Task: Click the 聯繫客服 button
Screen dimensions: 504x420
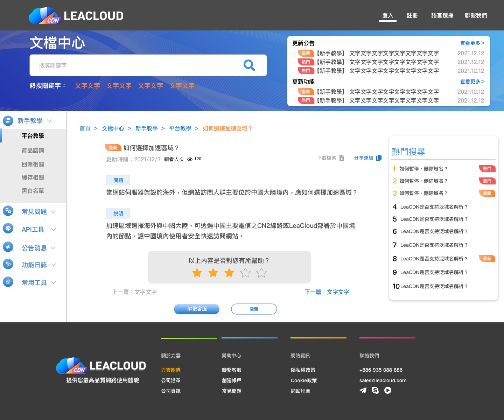Action: 197,309
